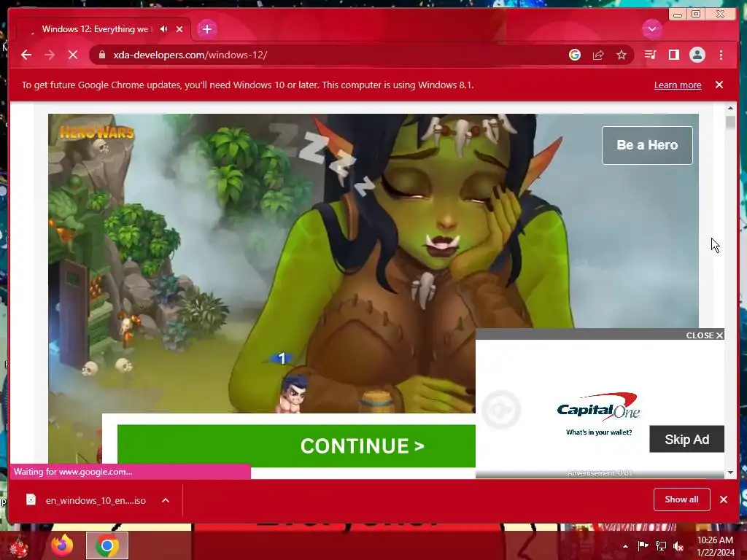Expand the tab search dropdown arrow
747x560 pixels.
(x=651, y=29)
